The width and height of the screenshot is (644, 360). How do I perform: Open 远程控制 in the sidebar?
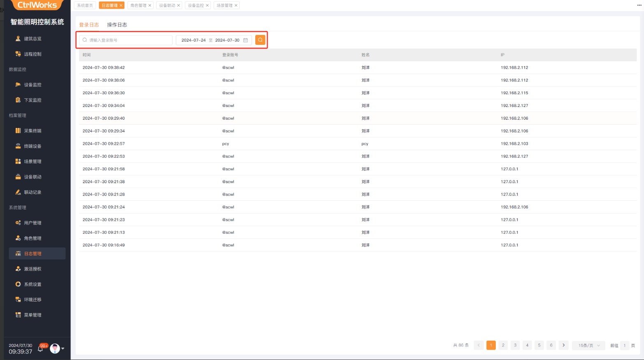coord(33,54)
